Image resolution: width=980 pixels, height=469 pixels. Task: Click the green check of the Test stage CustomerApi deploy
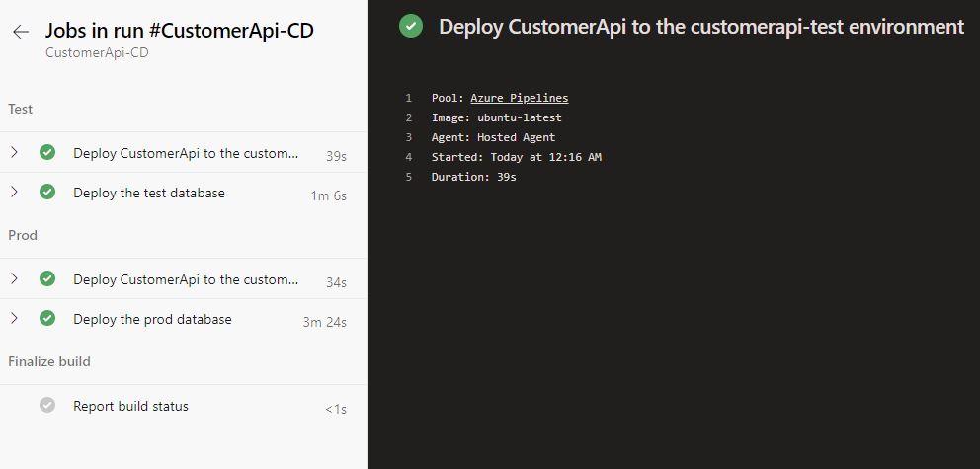pos(47,153)
